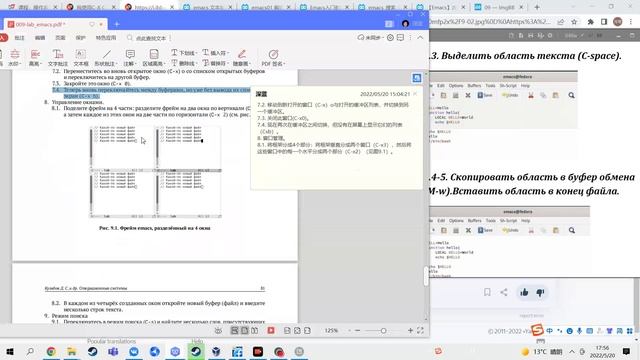The image size is (640, 360).
Task: Open Chrome extensions puzzle icon
Action: pos(590,22)
